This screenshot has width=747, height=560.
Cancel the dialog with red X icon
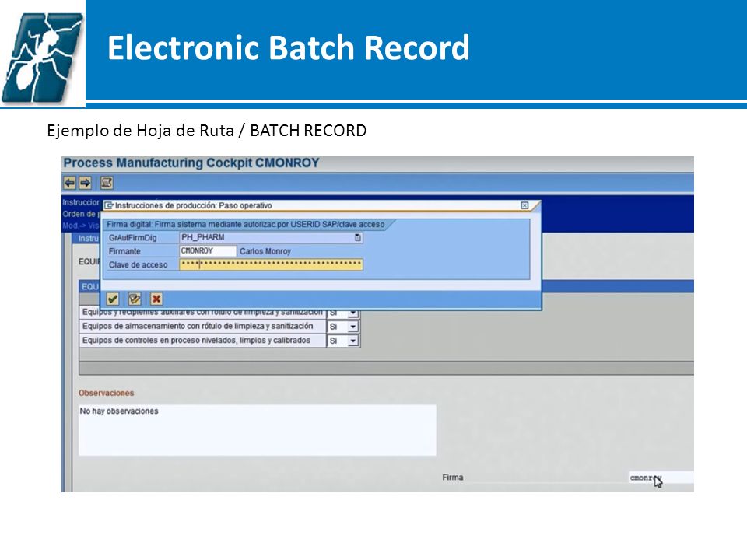click(x=156, y=299)
